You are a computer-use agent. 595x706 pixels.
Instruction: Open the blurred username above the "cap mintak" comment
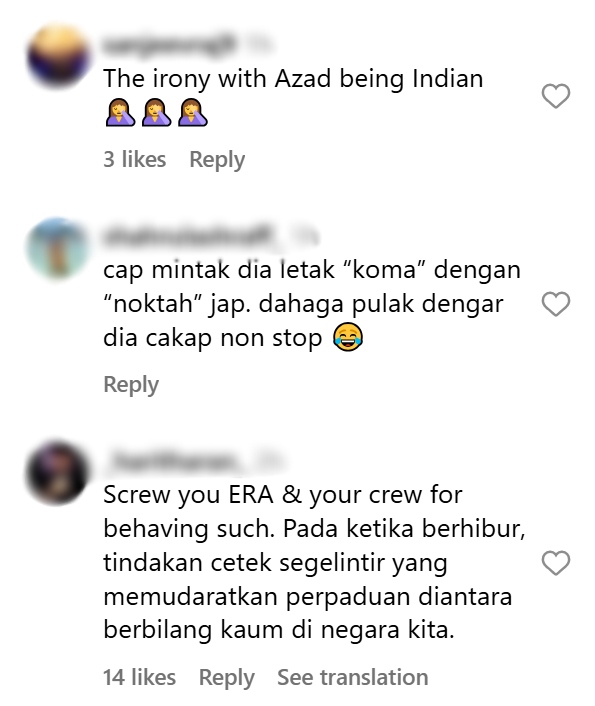[x=189, y=235]
